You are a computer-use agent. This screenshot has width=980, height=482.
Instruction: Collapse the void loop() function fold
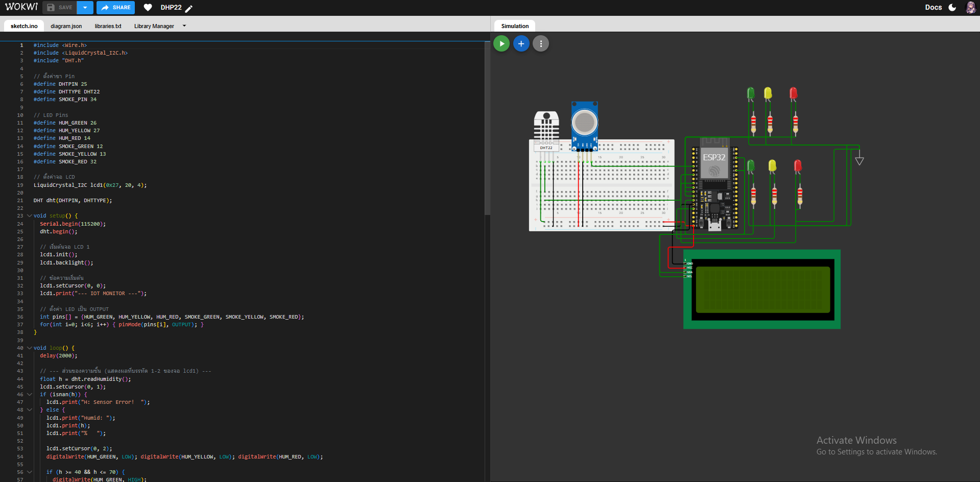tap(30, 348)
